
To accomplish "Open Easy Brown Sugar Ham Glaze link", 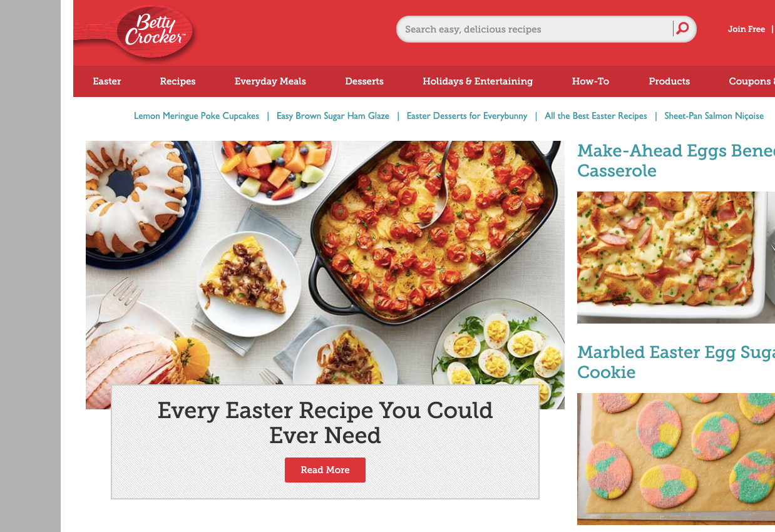I will pyautogui.click(x=333, y=116).
